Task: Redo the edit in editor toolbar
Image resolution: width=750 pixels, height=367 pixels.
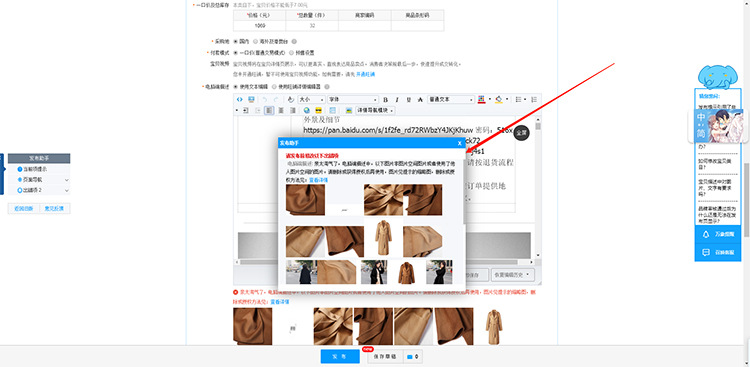Action: [276, 100]
